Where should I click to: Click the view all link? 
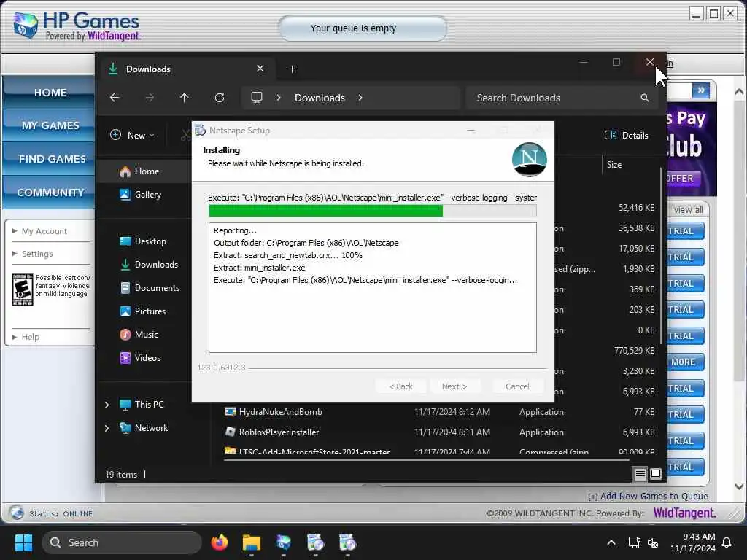[x=688, y=209]
